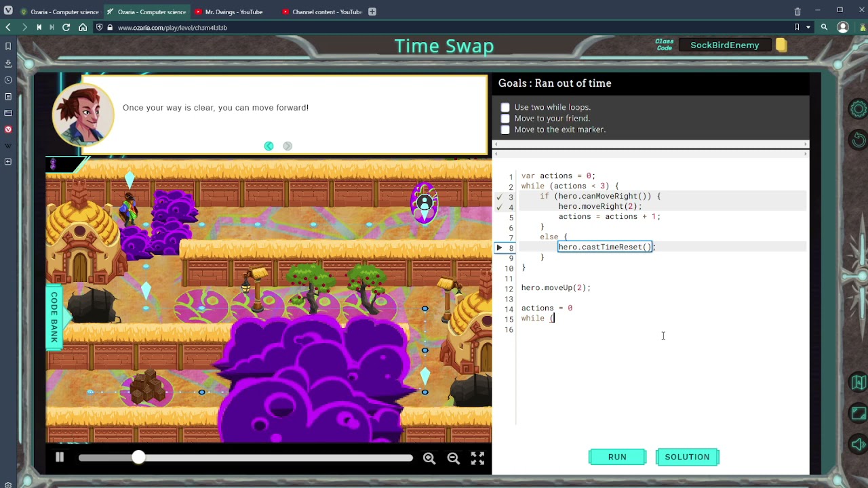Click the 'Time Swap' level title
The width and height of the screenshot is (868, 488).
pyautogui.click(x=444, y=45)
